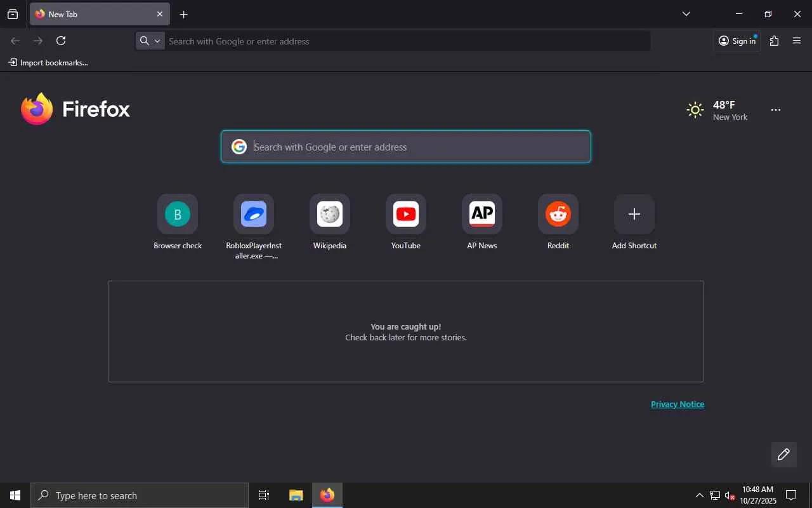Screen dimensions: 812x508
Task: Open the Firefox View recent browsing icon
Action: click(13, 15)
